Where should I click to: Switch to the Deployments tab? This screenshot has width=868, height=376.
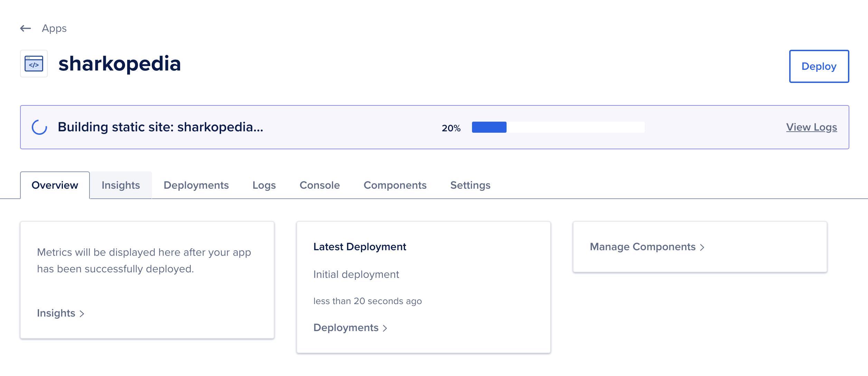pos(196,185)
